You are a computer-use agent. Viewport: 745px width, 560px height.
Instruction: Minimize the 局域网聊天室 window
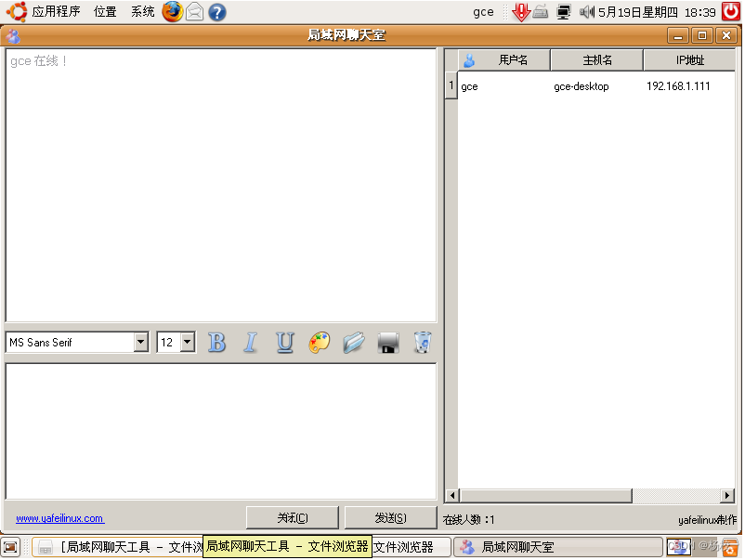[678, 35]
